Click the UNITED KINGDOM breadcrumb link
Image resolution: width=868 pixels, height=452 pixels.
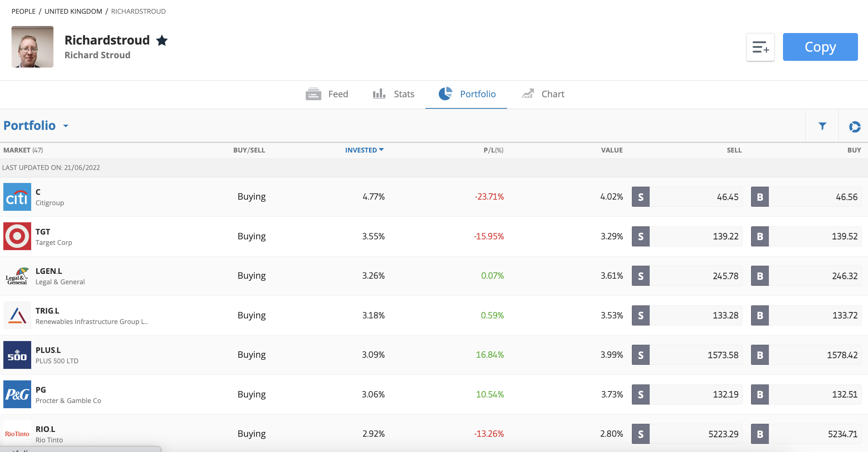(x=73, y=12)
